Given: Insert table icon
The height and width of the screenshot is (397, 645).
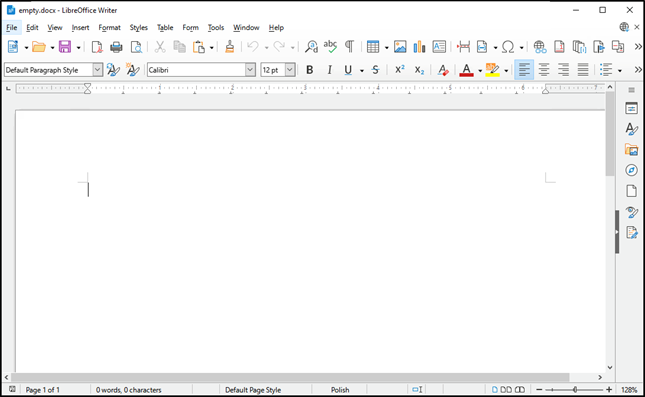Looking at the screenshot, I should pyautogui.click(x=373, y=47).
